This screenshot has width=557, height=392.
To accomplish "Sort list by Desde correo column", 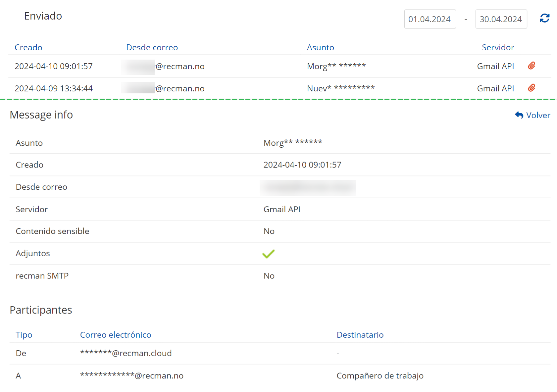I will click(x=152, y=47).
